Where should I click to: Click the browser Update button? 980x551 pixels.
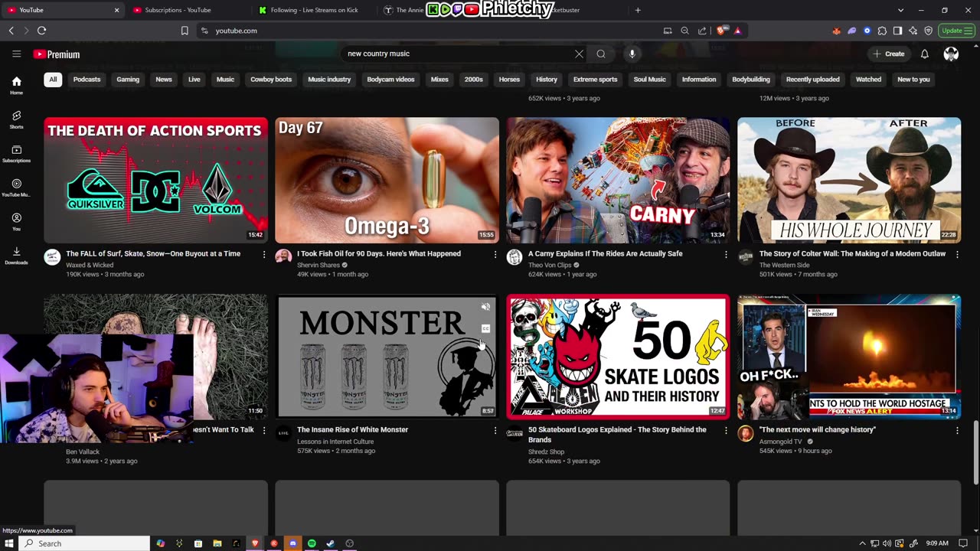pos(957,31)
